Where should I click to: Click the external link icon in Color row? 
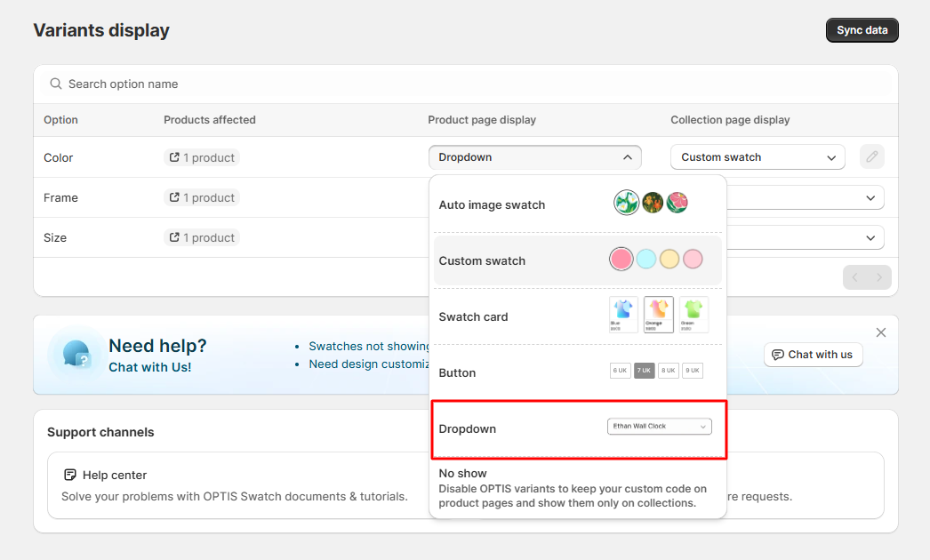coord(174,157)
